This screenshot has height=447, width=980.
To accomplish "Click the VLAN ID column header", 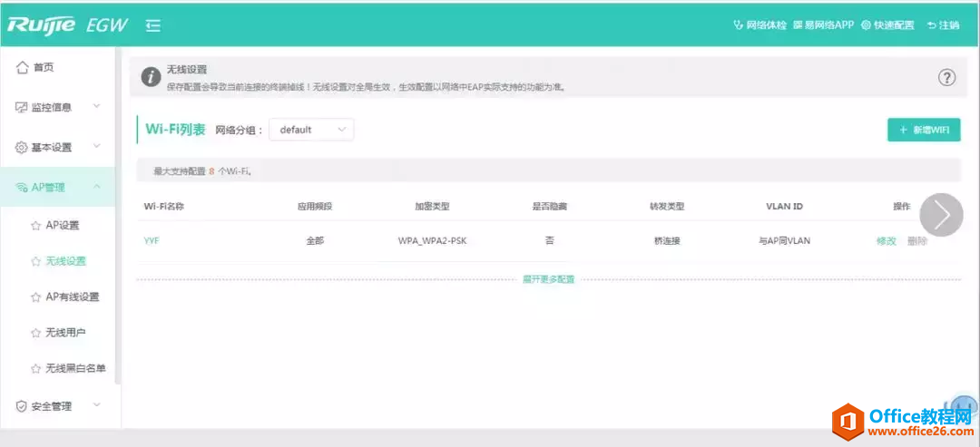I will 784,206.
